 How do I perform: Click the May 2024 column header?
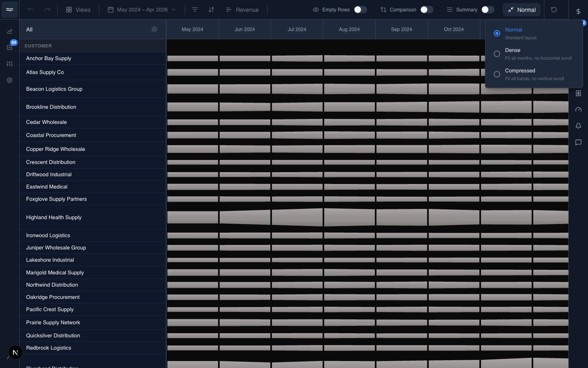192,29
